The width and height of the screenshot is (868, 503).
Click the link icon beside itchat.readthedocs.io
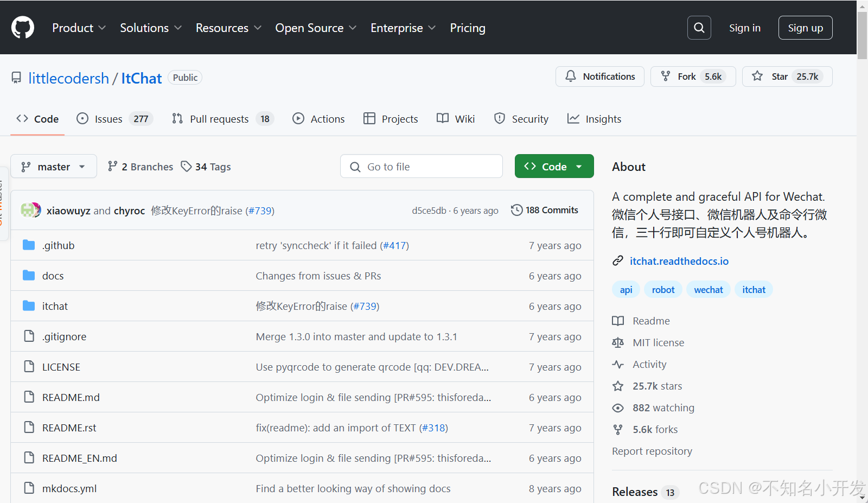tap(618, 261)
